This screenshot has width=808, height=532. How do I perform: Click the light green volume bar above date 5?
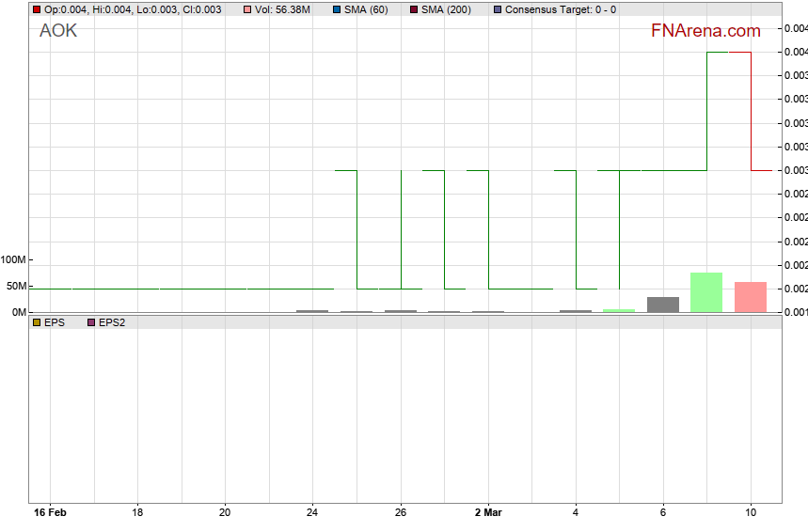coord(619,310)
